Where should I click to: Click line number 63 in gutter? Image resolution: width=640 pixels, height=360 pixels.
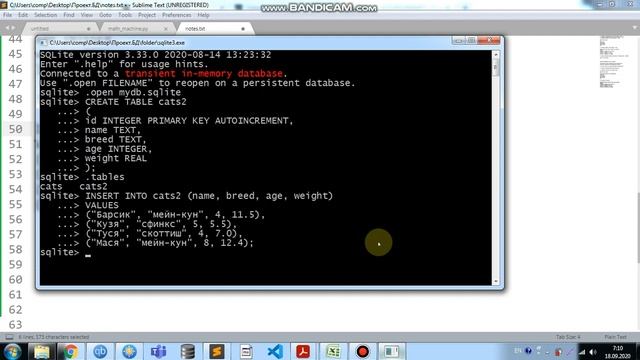pyautogui.click(x=16, y=325)
